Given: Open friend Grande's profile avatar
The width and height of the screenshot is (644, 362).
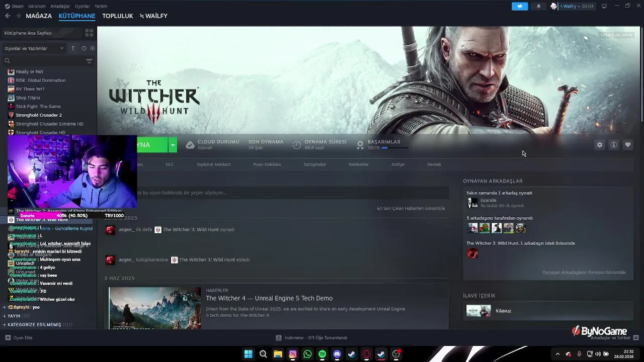Looking at the screenshot, I should [x=472, y=203].
